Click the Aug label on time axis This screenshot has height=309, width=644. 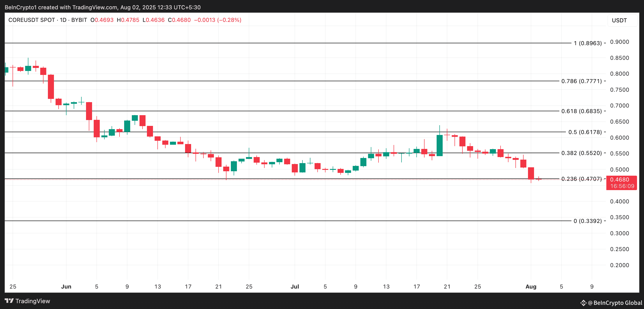[531, 286]
